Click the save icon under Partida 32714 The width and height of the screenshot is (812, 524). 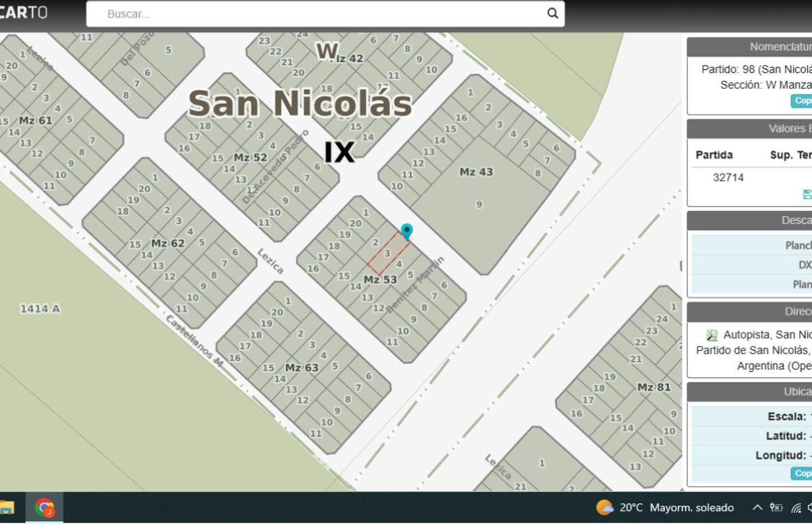808,194
